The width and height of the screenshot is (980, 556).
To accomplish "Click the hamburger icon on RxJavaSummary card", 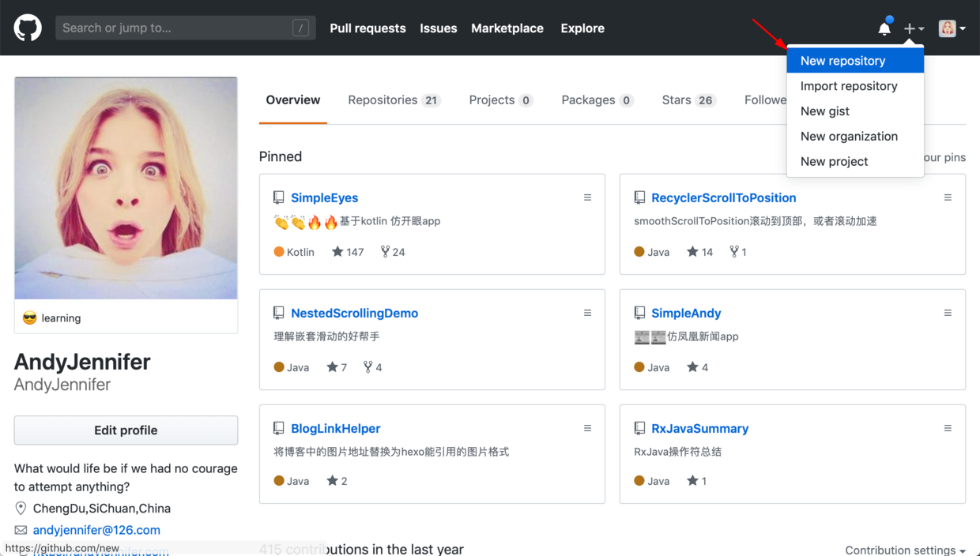I will [x=948, y=427].
